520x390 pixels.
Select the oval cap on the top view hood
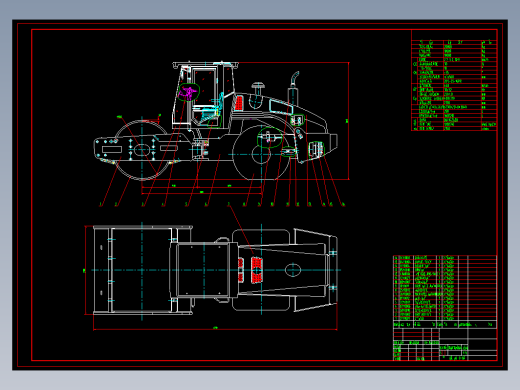(293, 270)
